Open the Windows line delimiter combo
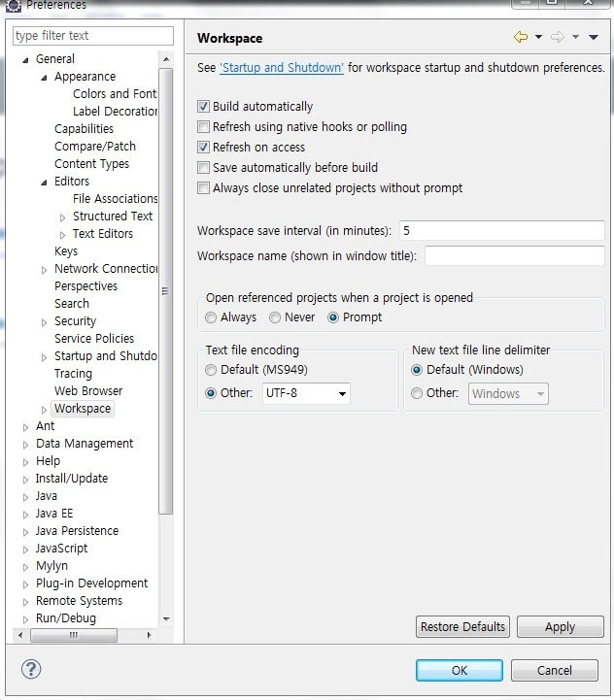614x700 pixels. 508,394
